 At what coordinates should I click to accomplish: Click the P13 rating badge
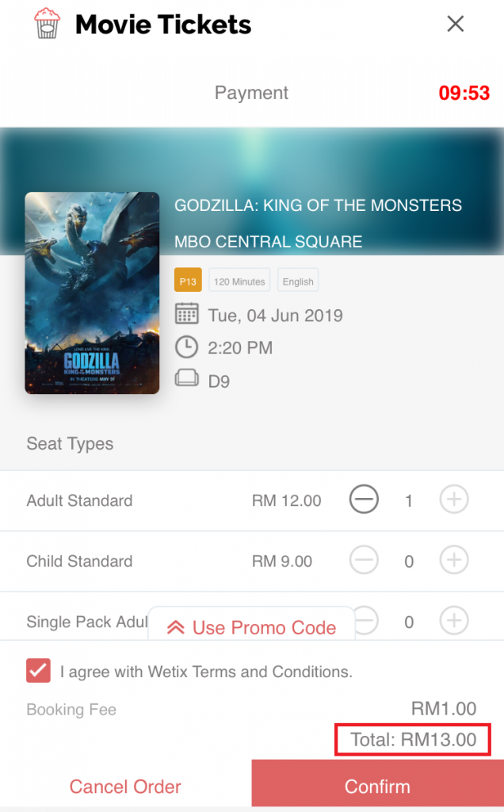pos(188,281)
